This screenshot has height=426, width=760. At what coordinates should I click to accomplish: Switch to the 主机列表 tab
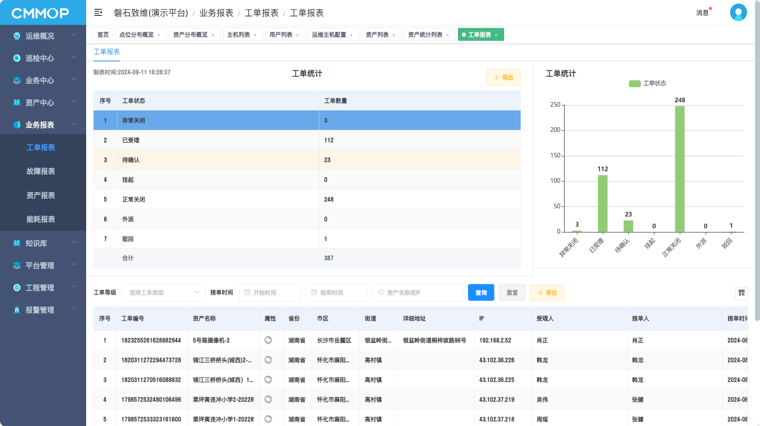pyautogui.click(x=238, y=35)
